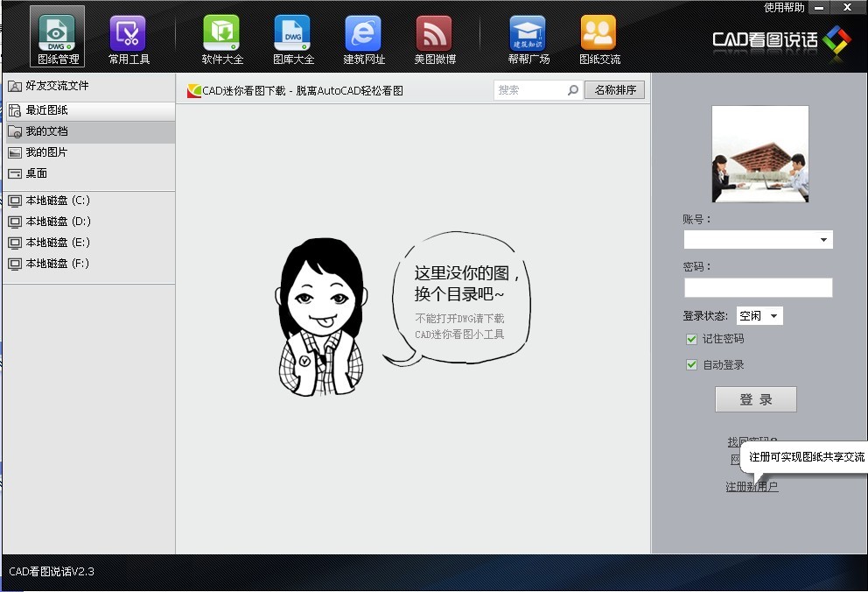Open the 图纸管理 drawing manager icon
868x592 pixels.
click(59, 35)
